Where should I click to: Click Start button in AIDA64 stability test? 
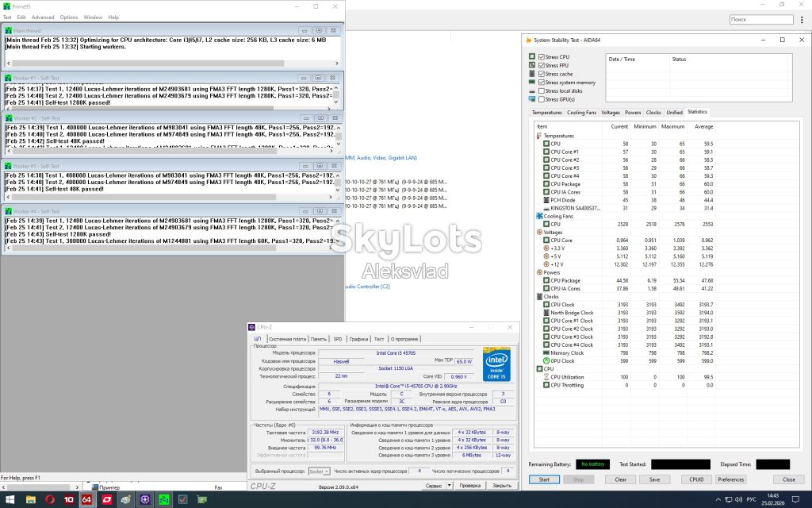pos(544,479)
